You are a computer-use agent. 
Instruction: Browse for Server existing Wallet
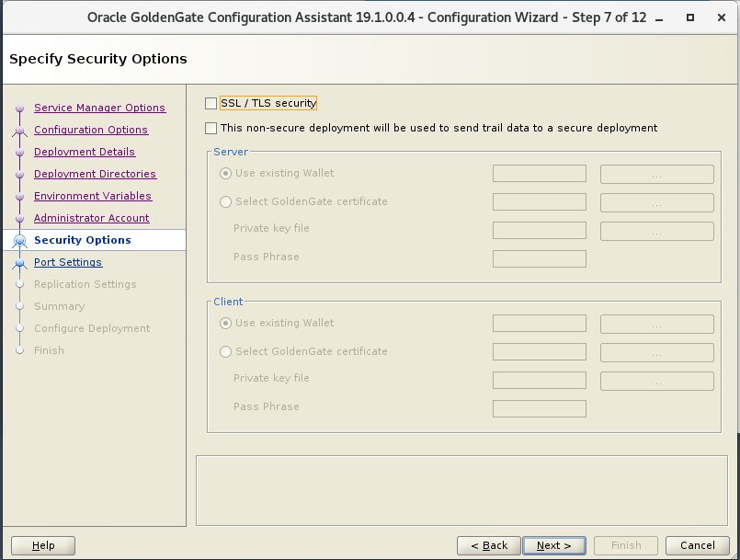coord(657,174)
